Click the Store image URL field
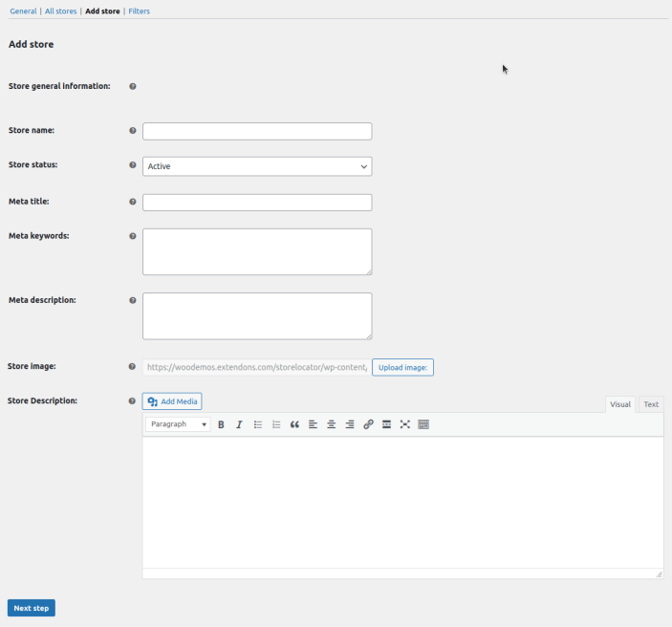 tap(257, 367)
